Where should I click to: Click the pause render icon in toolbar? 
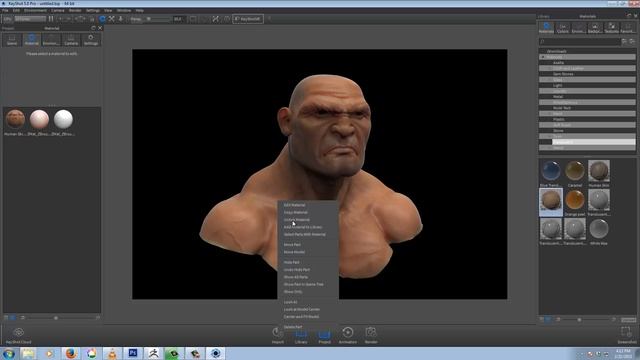[51, 19]
